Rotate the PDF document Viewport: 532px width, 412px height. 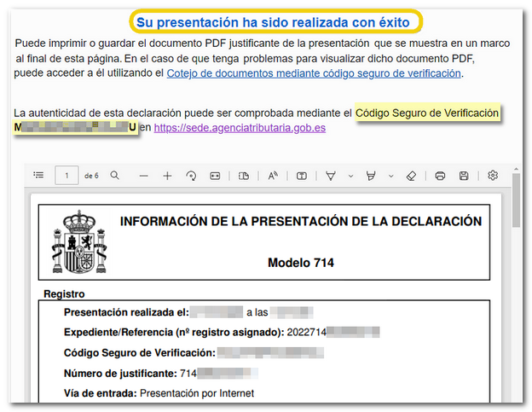click(191, 176)
